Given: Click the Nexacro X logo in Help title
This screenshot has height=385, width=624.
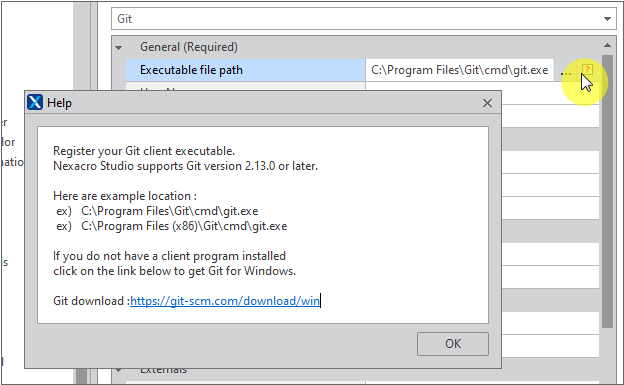Looking at the screenshot, I should pos(35,102).
